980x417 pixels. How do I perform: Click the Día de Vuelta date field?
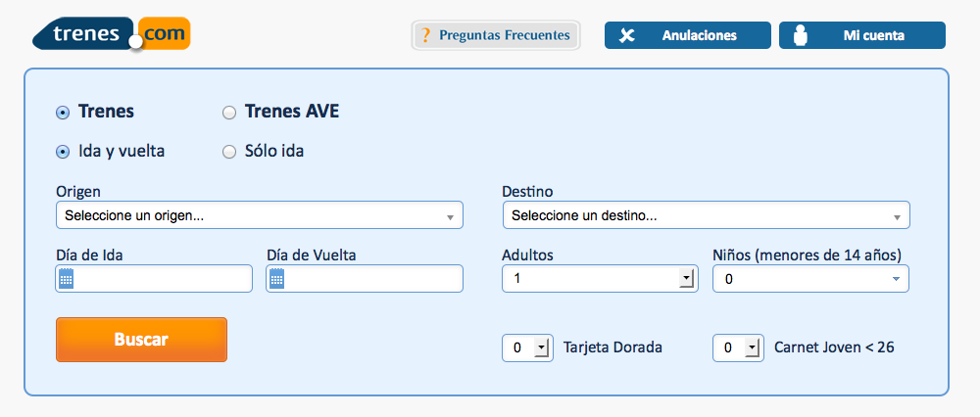click(x=373, y=279)
